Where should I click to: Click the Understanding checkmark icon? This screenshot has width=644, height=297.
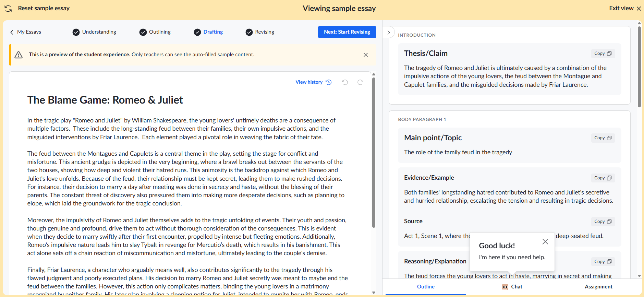(76, 32)
